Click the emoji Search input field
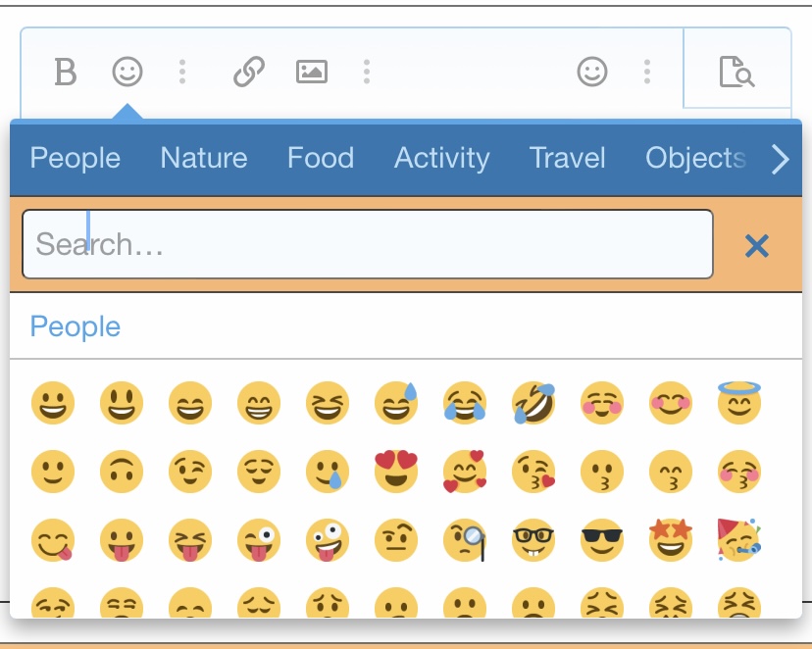 click(368, 244)
